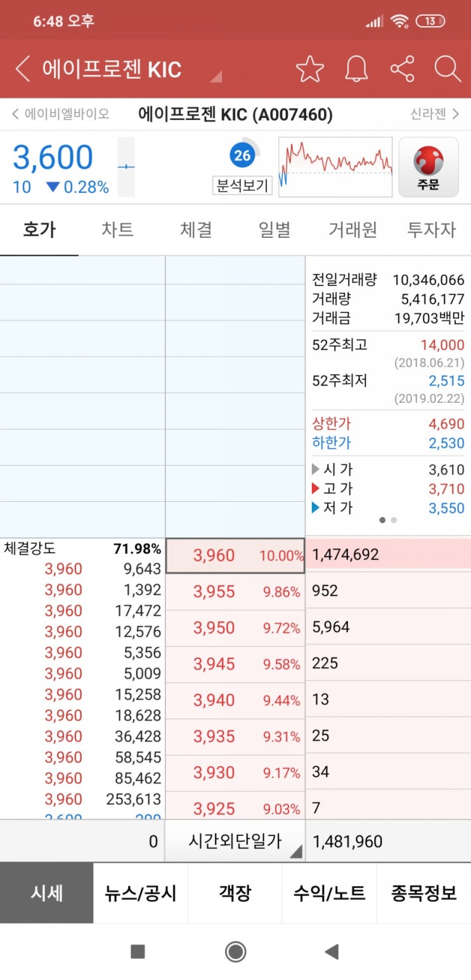This screenshot has height=980, width=471.
Task: Tap the 253,613 trade volume entry
Action: (x=134, y=799)
